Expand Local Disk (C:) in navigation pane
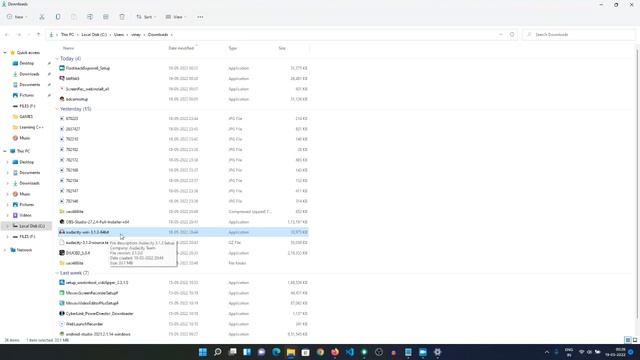 pos(7,226)
